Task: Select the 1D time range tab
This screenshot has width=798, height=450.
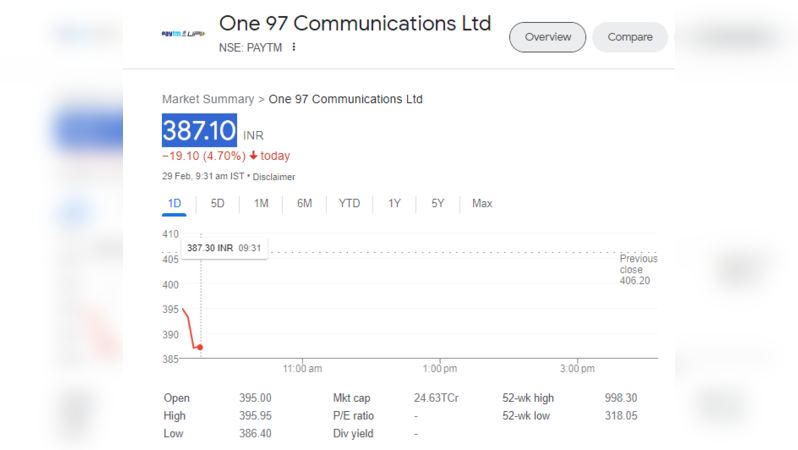Action: pyautogui.click(x=174, y=204)
